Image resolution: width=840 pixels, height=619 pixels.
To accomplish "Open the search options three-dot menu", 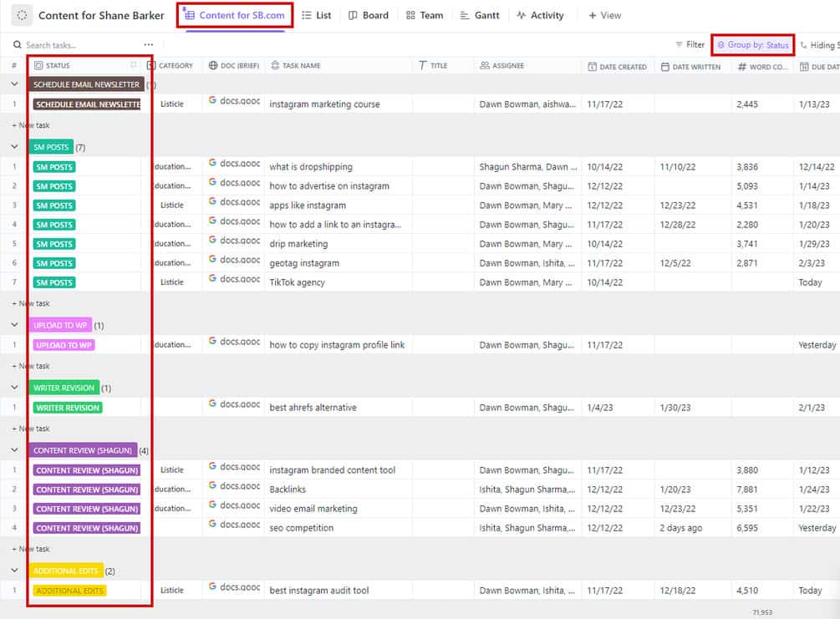I will 149,45.
